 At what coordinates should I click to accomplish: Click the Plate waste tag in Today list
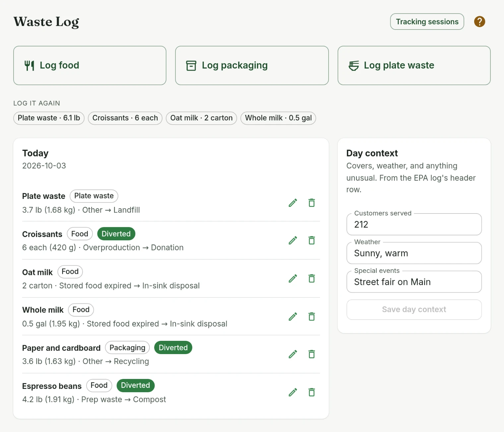94,196
